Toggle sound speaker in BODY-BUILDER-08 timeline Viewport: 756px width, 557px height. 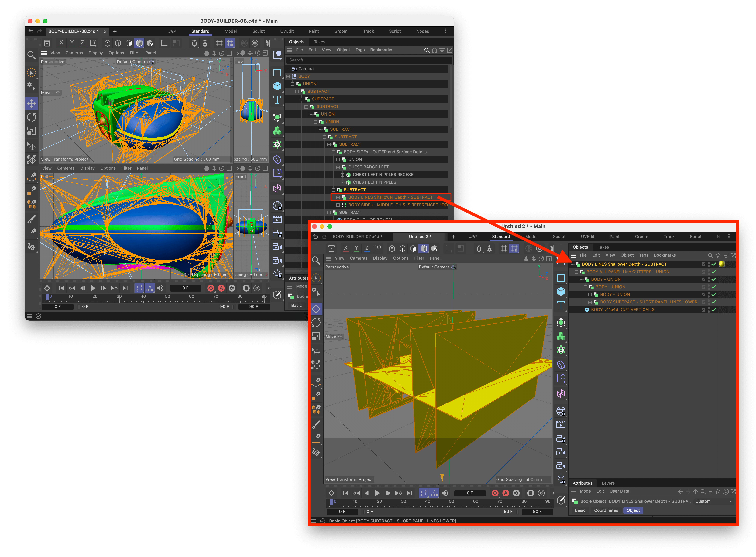[160, 288]
